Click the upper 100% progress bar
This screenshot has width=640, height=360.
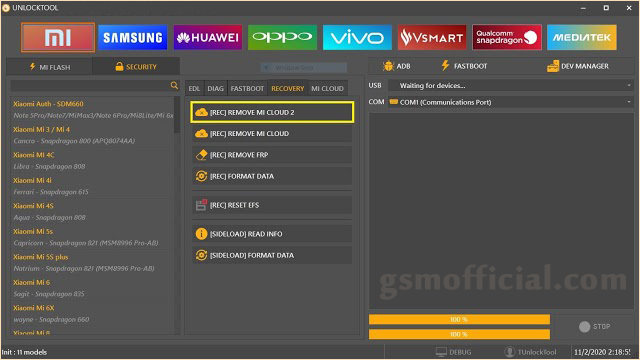tap(459, 319)
